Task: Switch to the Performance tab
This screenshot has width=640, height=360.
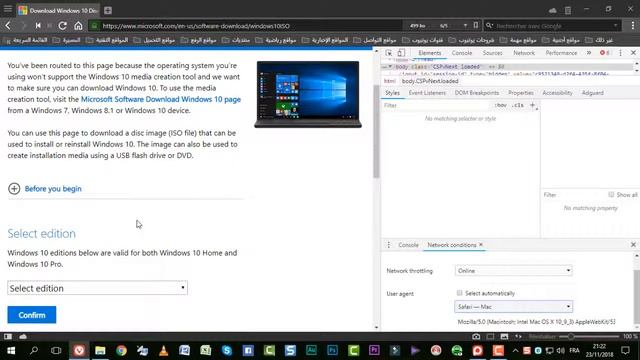Action: [561, 53]
